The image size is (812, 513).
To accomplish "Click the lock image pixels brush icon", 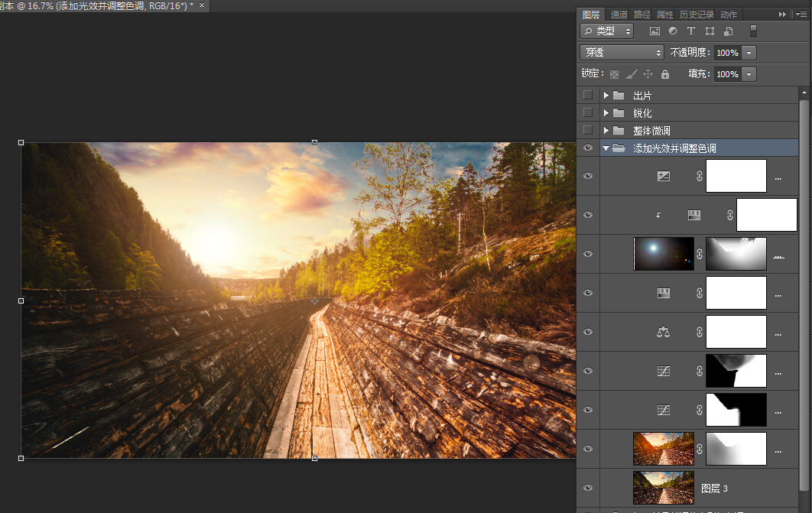I will (x=632, y=74).
